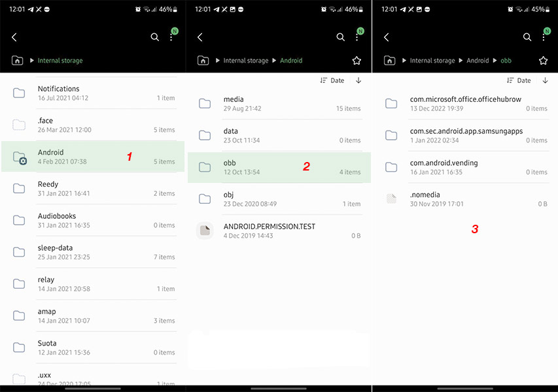Screen dimensions: 558x392
Task: Open the three-dot menu on Internal storage screen
Action: click(x=171, y=38)
